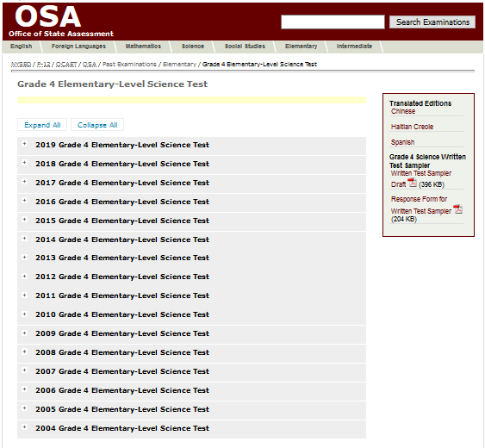Open the Elementary navigation tab
The width and height of the screenshot is (485, 448).
coord(301,47)
